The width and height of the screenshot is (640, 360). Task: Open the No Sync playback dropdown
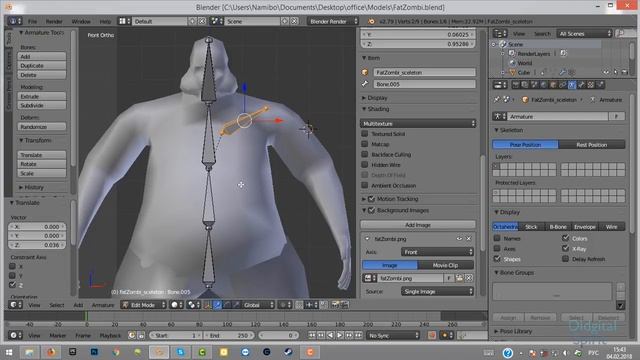tap(392, 336)
